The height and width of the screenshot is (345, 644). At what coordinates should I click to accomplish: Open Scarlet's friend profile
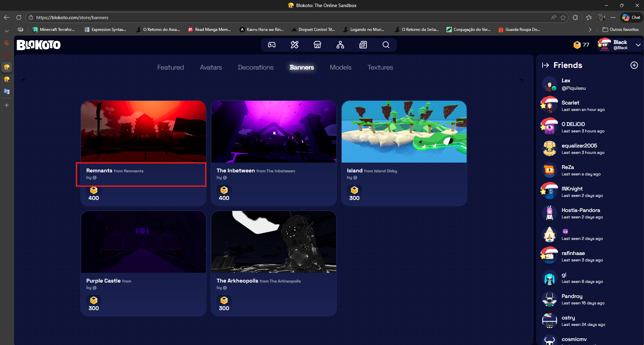click(570, 105)
